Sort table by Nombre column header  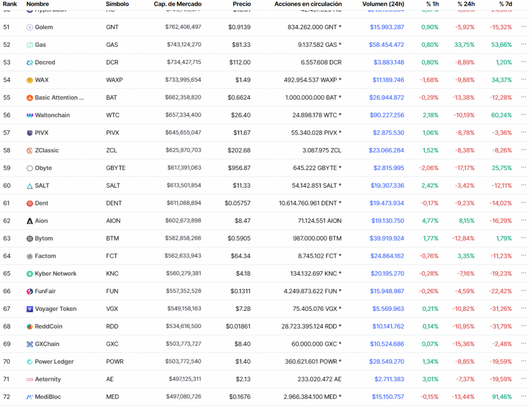(37, 4)
